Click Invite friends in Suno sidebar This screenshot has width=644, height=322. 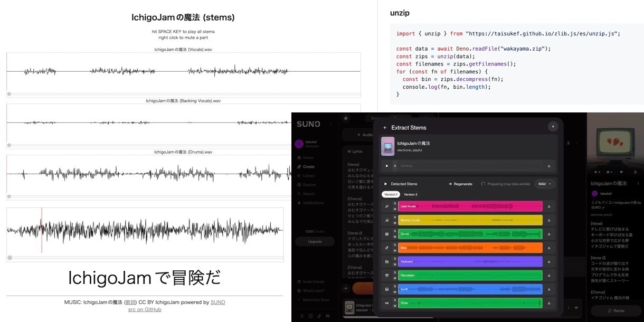tap(311, 282)
